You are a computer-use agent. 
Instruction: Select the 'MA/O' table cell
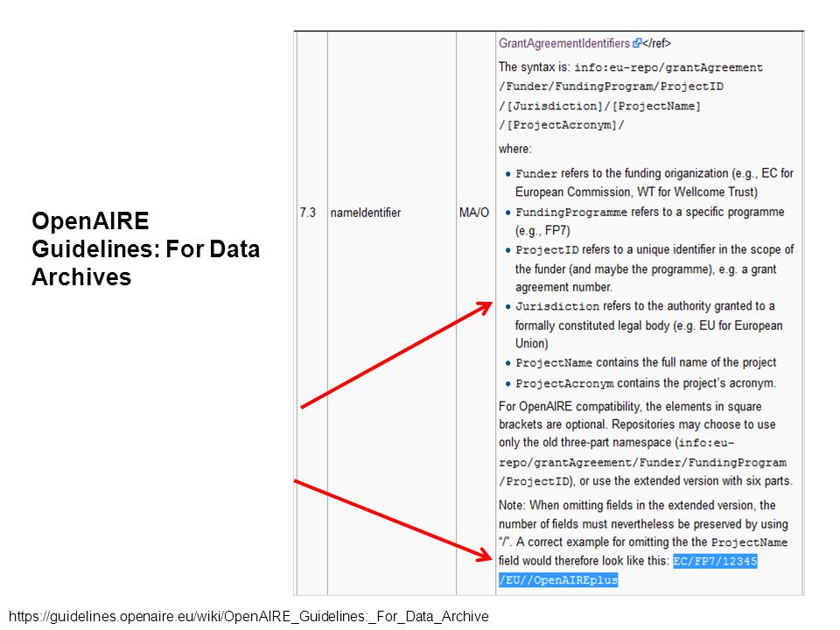click(476, 313)
